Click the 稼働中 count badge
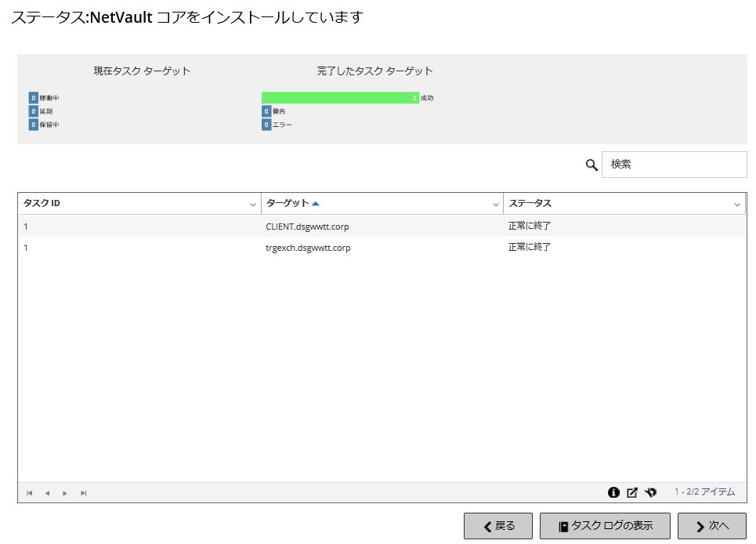Image resolution: width=756 pixels, height=544 pixels. [x=33, y=98]
